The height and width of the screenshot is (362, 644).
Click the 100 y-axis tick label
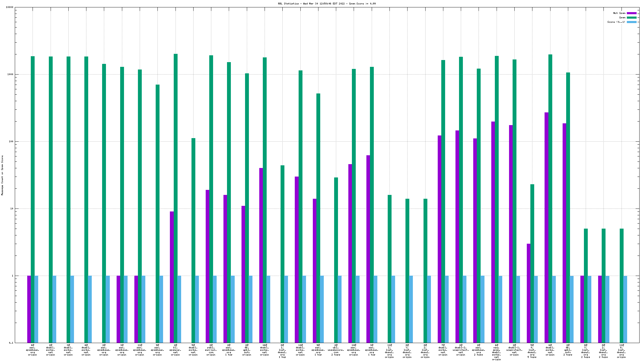pyautogui.click(x=11, y=142)
